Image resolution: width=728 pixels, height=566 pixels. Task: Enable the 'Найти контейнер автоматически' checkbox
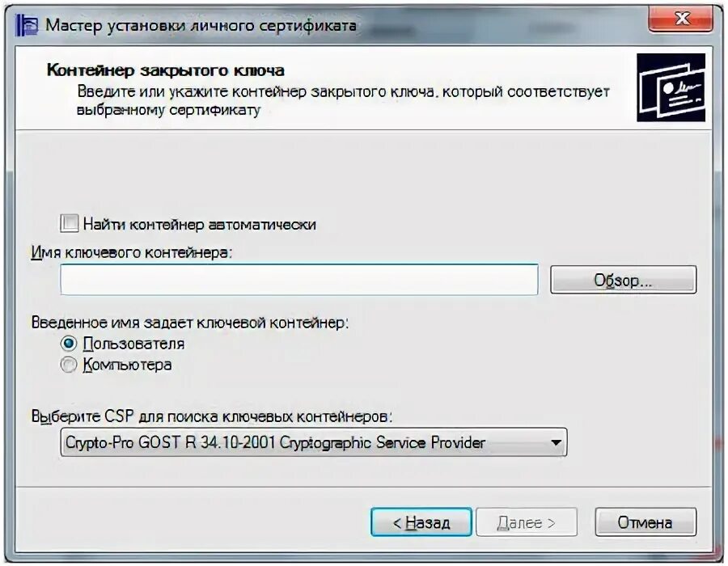[x=70, y=223]
